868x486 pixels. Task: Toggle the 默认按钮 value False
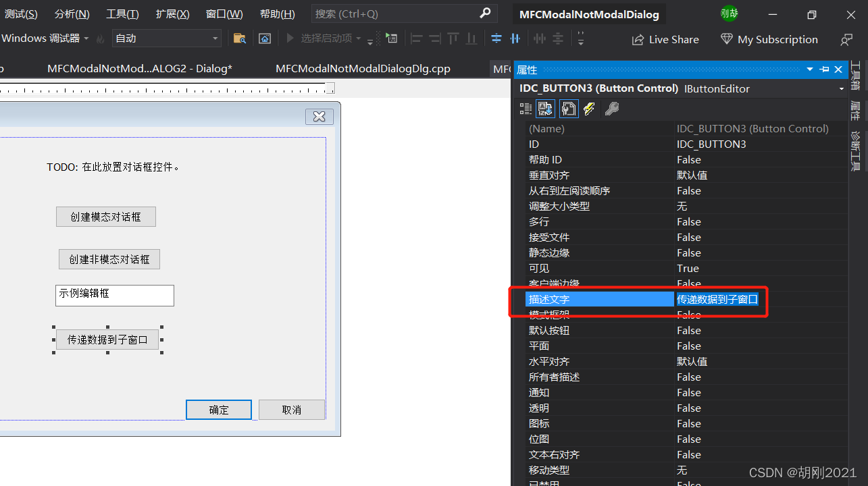pyautogui.click(x=689, y=331)
